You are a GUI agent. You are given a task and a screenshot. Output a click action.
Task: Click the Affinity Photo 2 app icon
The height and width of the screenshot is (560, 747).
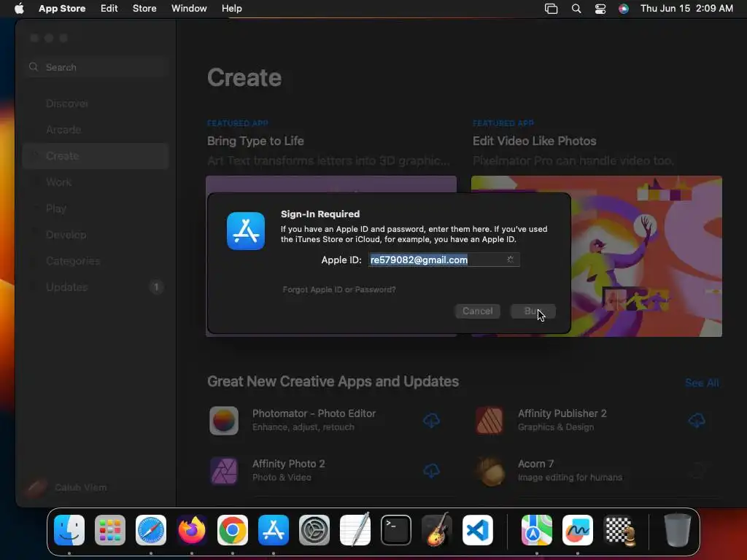coord(224,470)
